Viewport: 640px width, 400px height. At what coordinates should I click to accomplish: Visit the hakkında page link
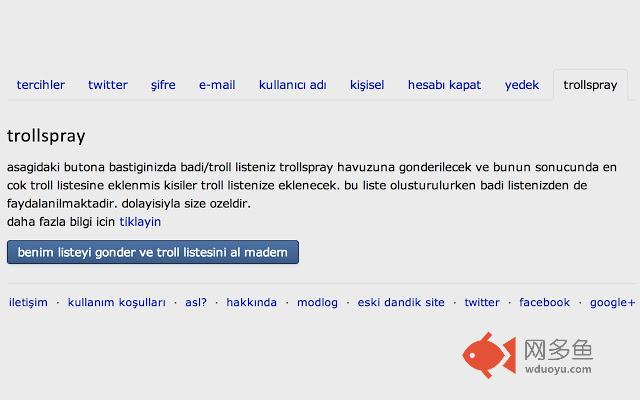pyautogui.click(x=251, y=302)
